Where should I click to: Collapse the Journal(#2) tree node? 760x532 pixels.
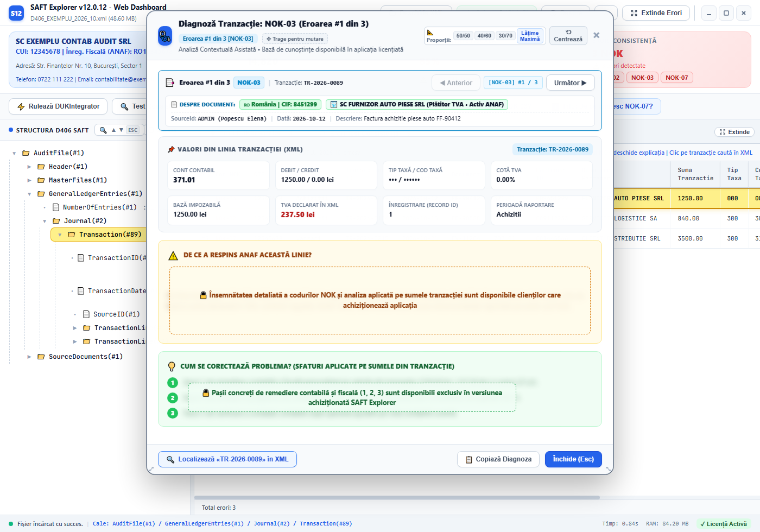pos(45,221)
